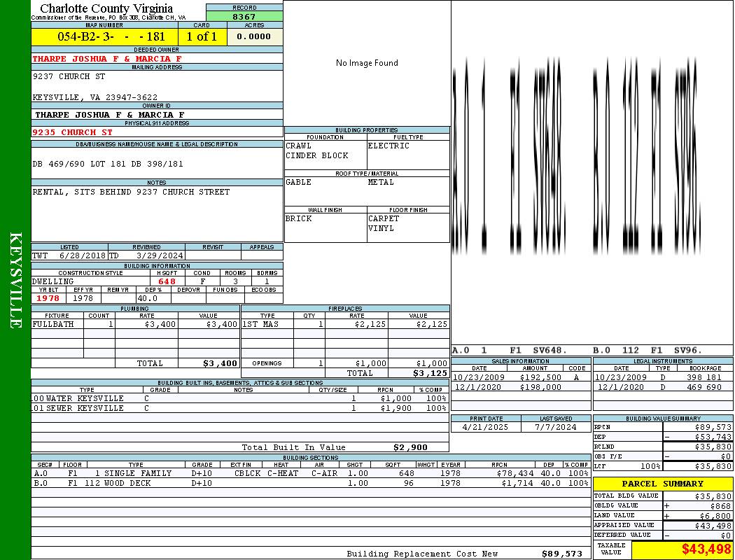The height and width of the screenshot is (560, 735).
Task: Select map number 054-B2-3- - -181
Action: [111, 36]
